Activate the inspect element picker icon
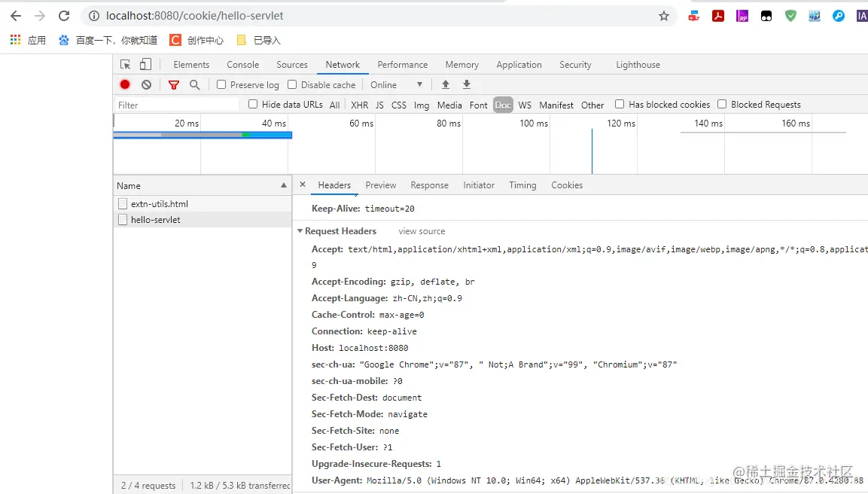This screenshot has width=868, height=494. [126, 64]
